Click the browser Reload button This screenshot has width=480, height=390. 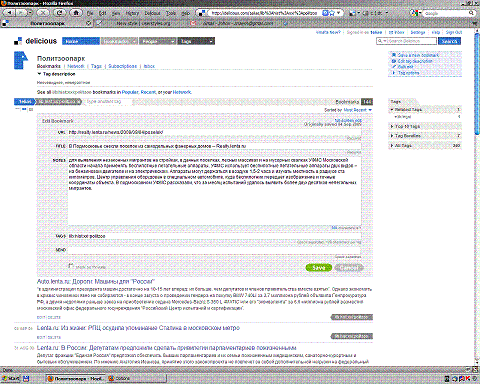(60, 13)
